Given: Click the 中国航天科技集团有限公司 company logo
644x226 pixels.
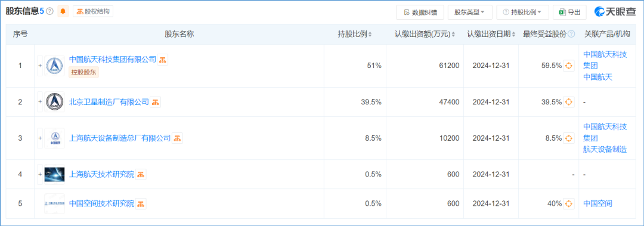Looking at the screenshot, I should tap(55, 66).
